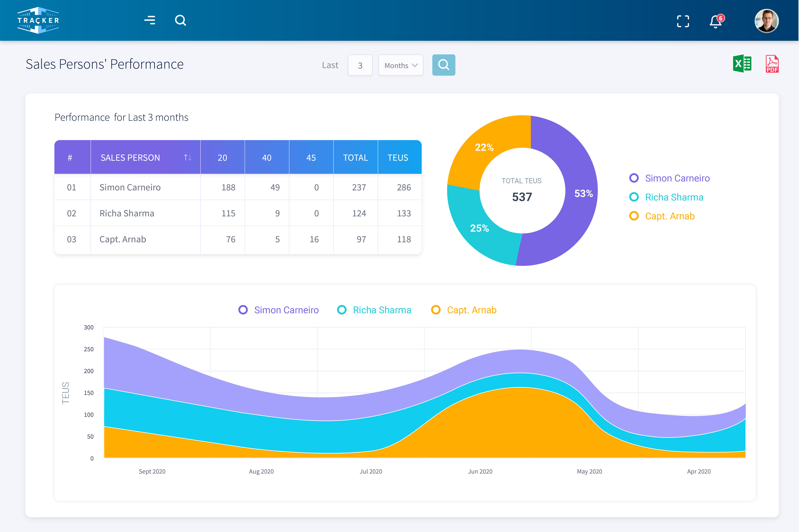Focus the Last number input field
The image size is (799, 532).
coord(360,65)
